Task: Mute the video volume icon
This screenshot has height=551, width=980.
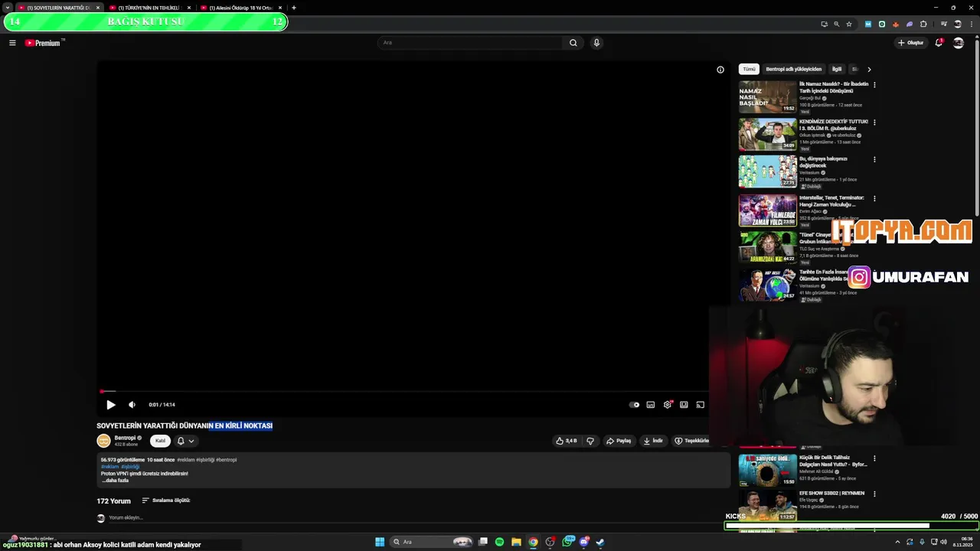Action: point(132,405)
